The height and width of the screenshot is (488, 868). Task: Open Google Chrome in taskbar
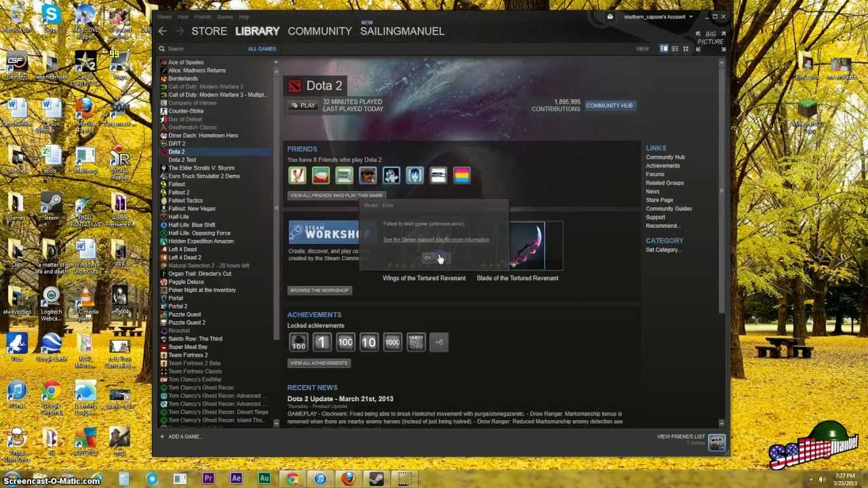[292, 479]
